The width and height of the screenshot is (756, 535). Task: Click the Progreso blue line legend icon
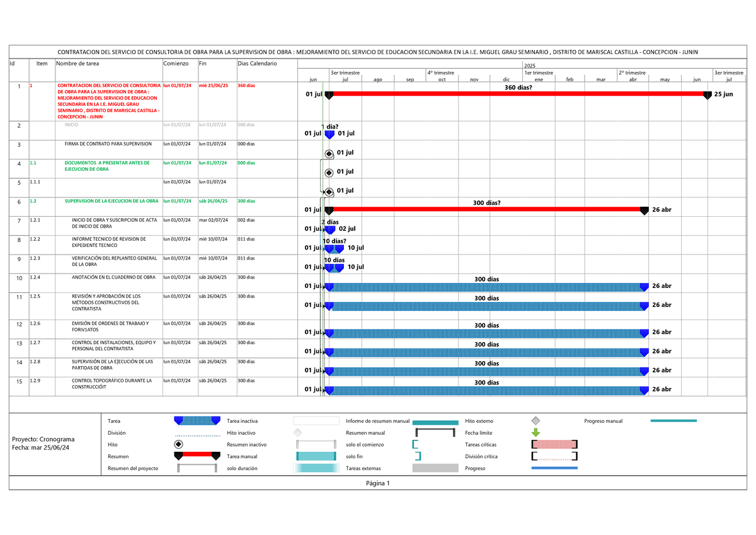coord(554,468)
